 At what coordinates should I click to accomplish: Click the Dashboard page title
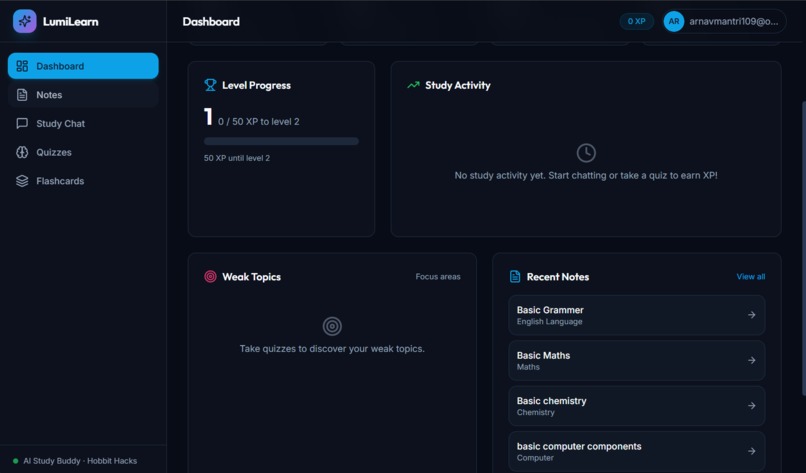click(211, 22)
